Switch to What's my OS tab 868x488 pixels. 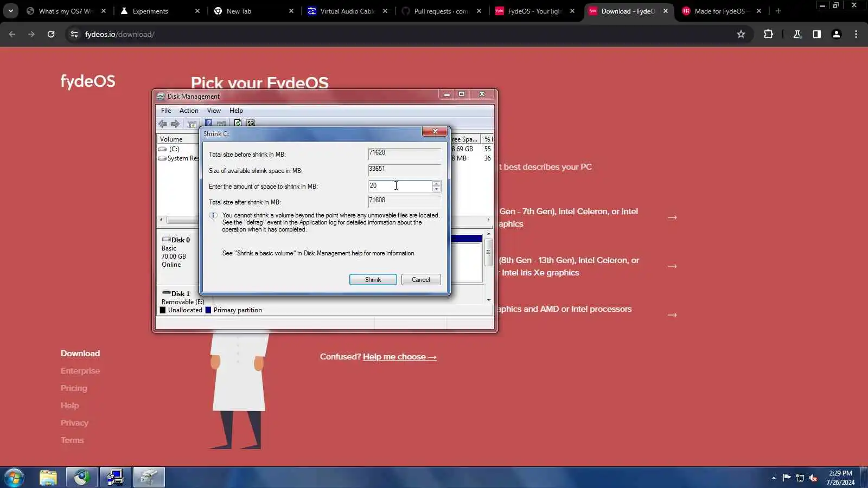click(x=66, y=11)
